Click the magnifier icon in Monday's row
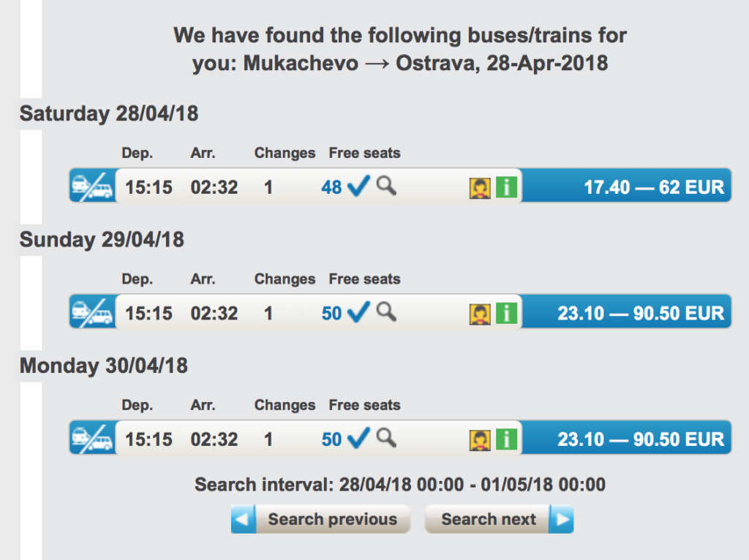The width and height of the screenshot is (749, 560). 386,438
